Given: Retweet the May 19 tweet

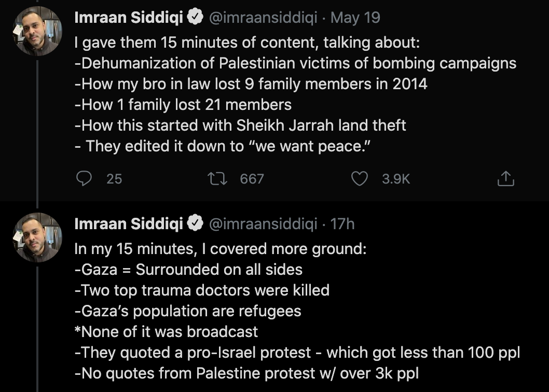Looking at the screenshot, I should [x=218, y=178].
